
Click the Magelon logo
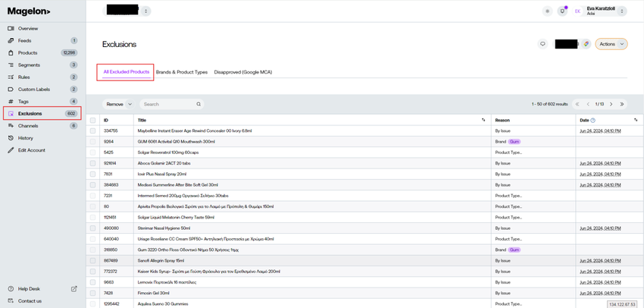pos(29,11)
